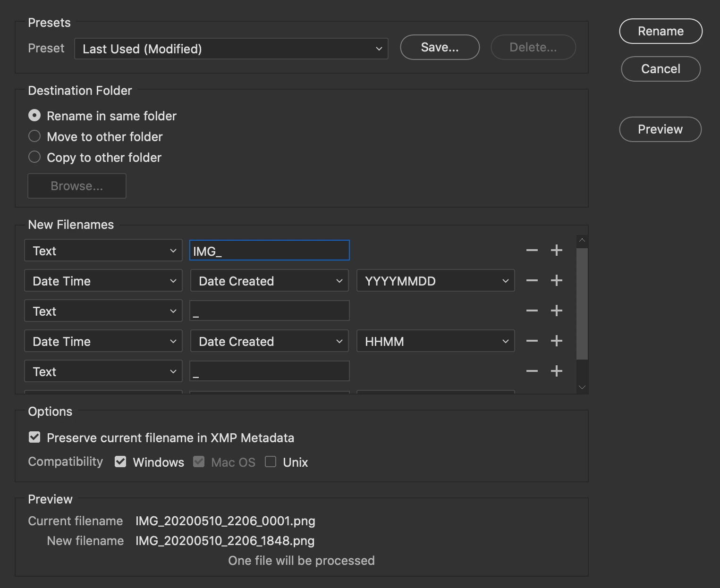
Task: Open Date Time dropdown in YYYYMMDD row
Action: click(x=103, y=281)
